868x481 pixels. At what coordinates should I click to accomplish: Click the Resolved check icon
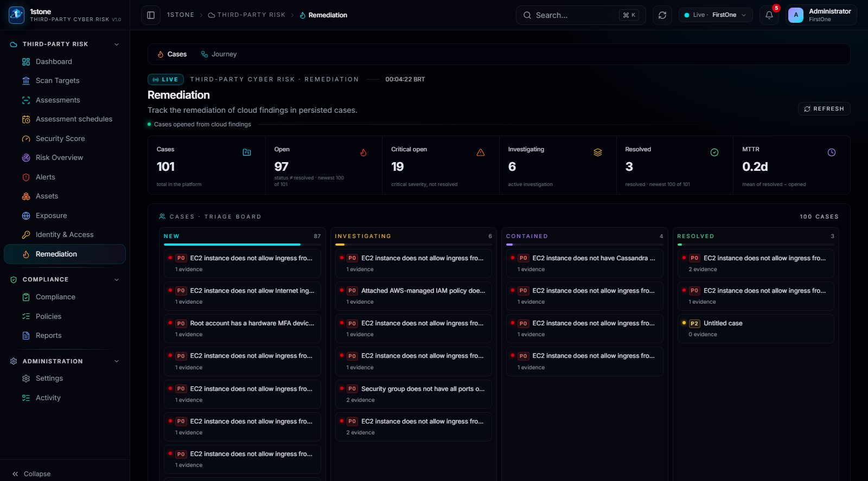714,152
